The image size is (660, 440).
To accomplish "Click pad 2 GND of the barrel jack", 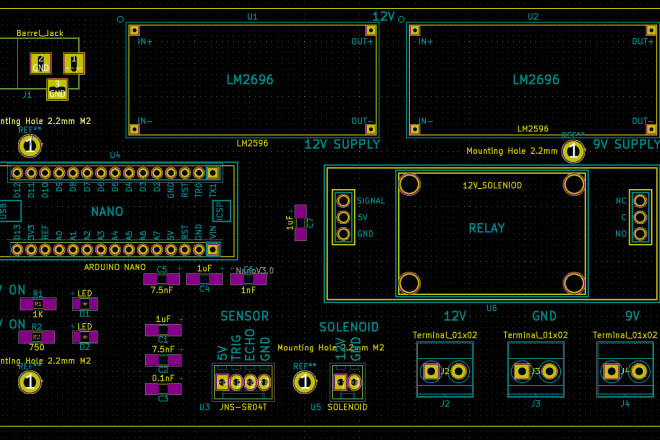I will pyautogui.click(x=41, y=63).
